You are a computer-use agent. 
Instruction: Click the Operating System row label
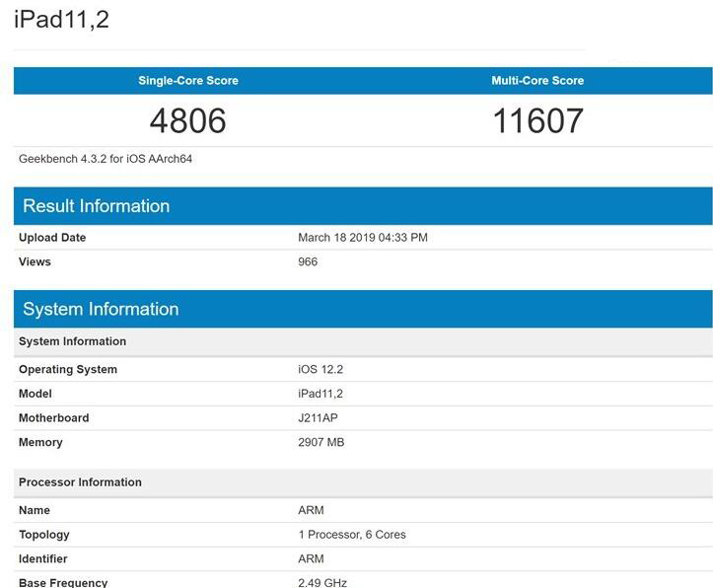coord(68,370)
